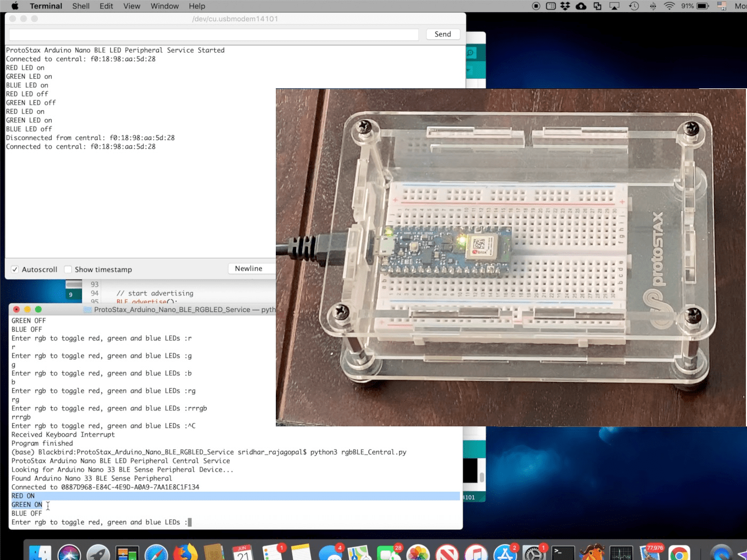Open the Bluetooth menu bar icon

coord(652,6)
